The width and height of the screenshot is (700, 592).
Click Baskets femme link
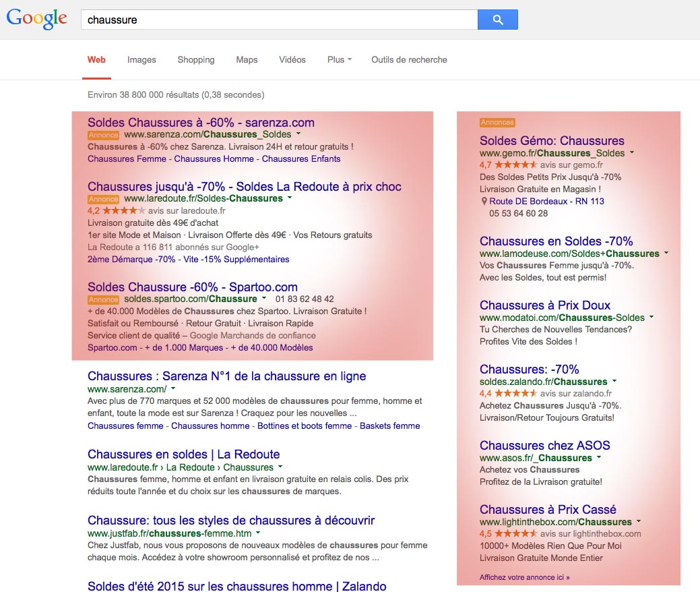(389, 425)
